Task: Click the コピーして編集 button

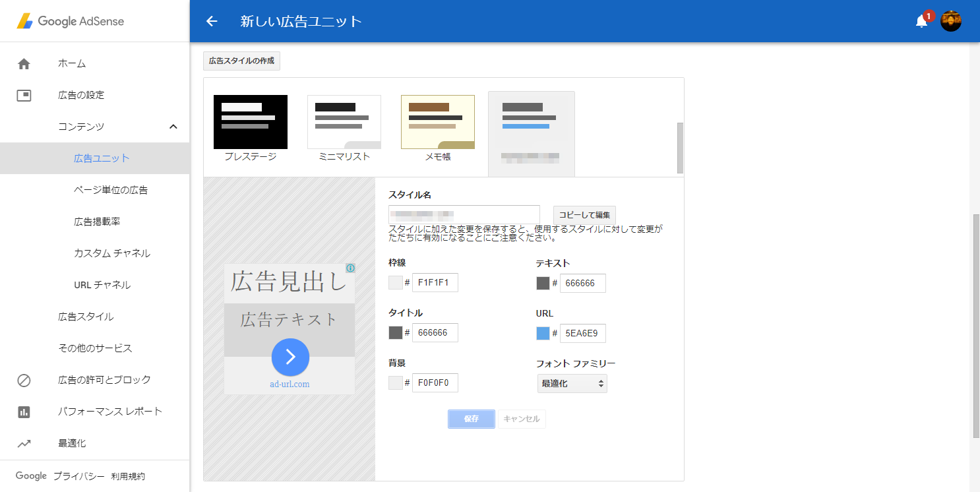Action: [584, 215]
